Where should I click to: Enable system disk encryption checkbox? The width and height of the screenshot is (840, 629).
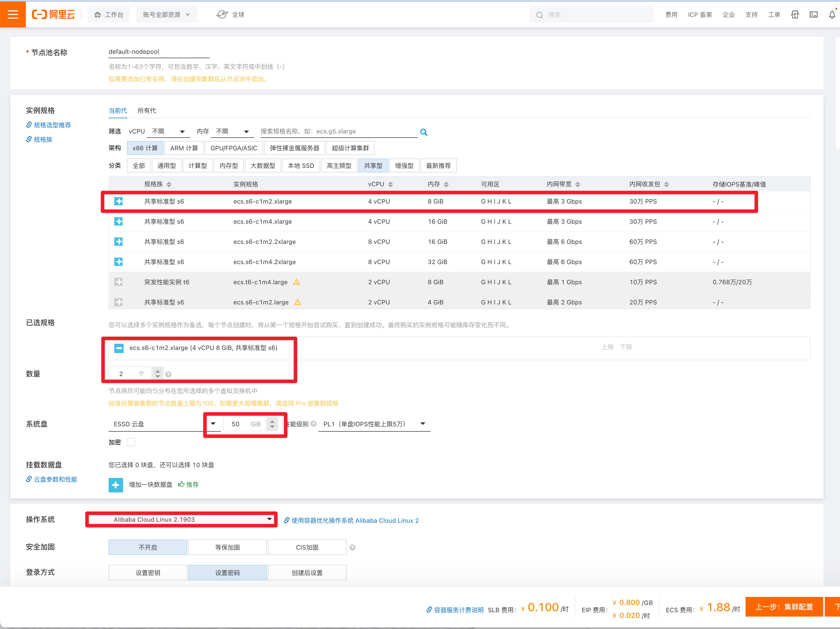[131, 442]
